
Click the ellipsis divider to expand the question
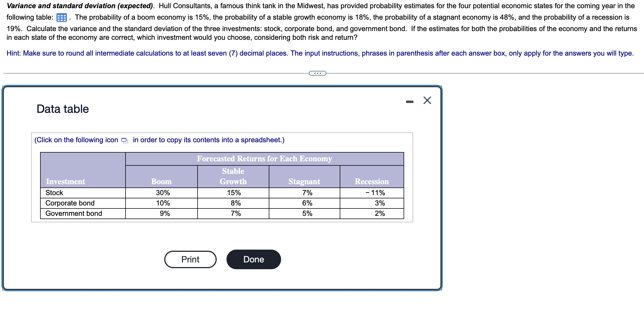pos(317,73)
